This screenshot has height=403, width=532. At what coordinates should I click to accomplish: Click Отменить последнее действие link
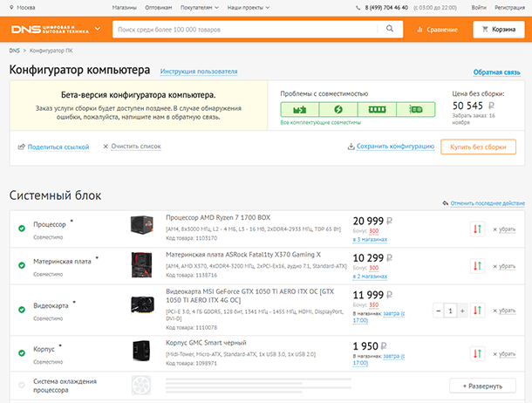pyautogui.click(x=488, y=203)
